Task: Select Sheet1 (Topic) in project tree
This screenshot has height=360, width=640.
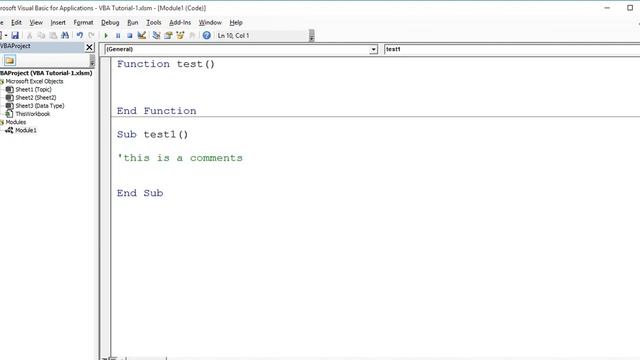Action: point(33,89)
